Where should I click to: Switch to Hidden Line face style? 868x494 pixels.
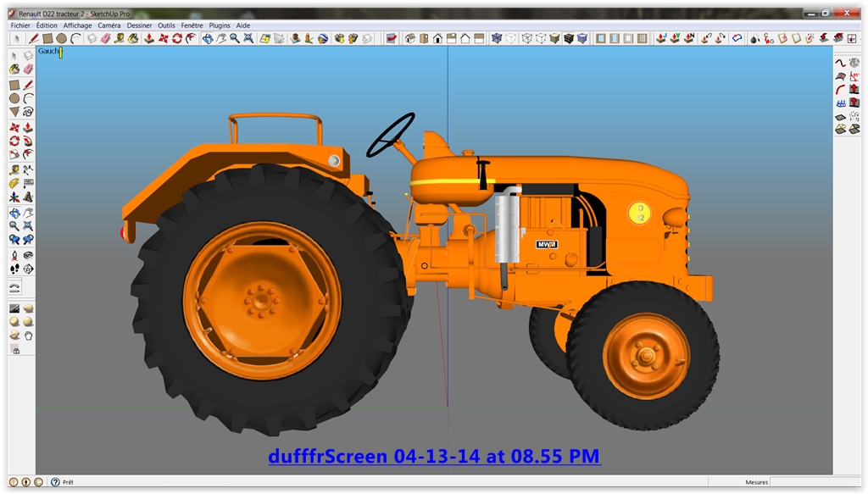(x=541, y=38)
